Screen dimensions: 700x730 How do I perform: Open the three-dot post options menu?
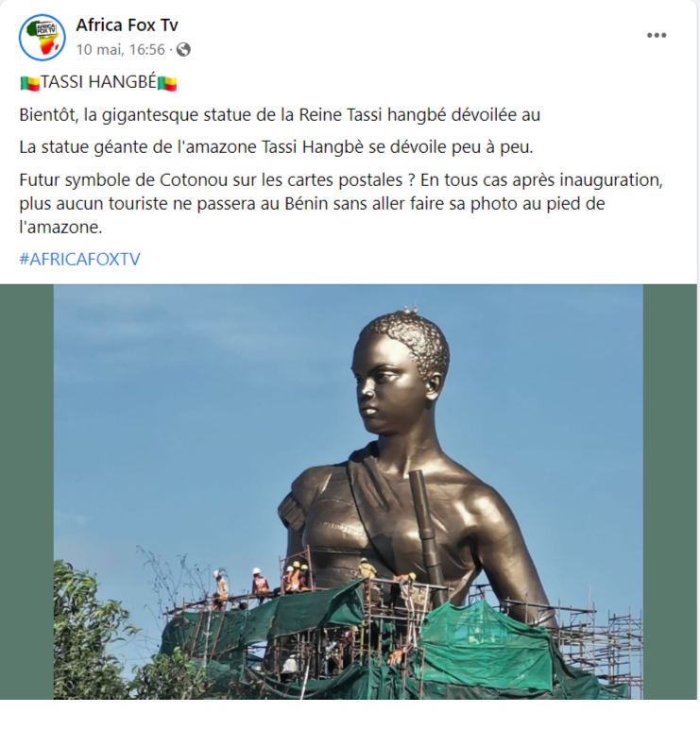[657, 35]
